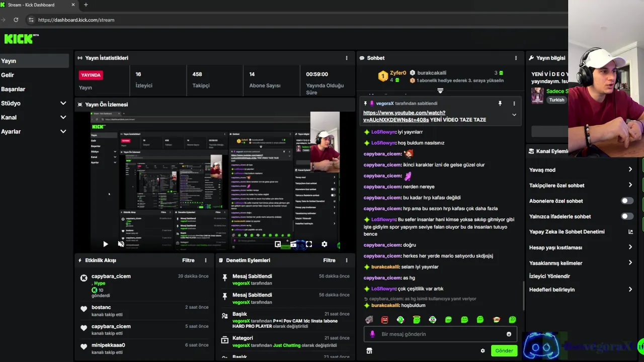The width and height of the screenshot is (644, 362).
Task: Close the Stream - Kick Dashboard tab
Action: point(73,5)
